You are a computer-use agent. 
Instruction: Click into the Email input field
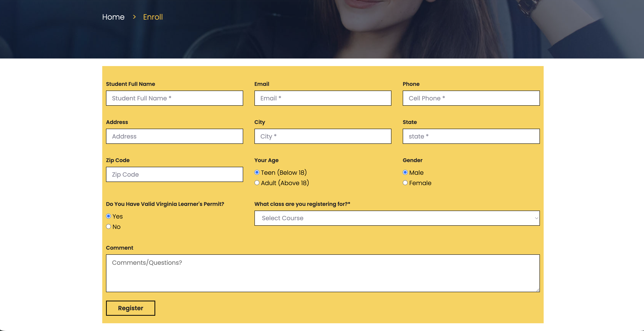pos(323,98)
